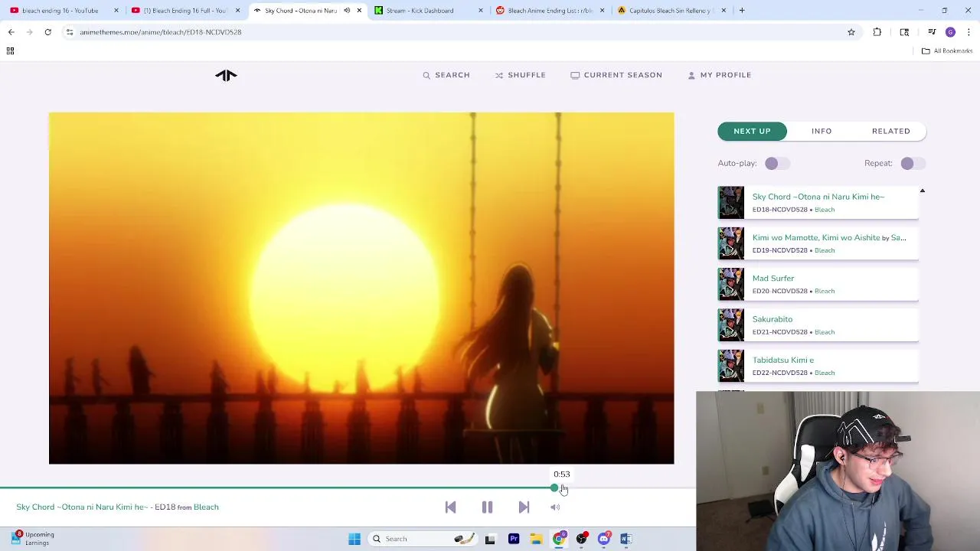Bookmark this page with the star icon

[x=851, y=32]
